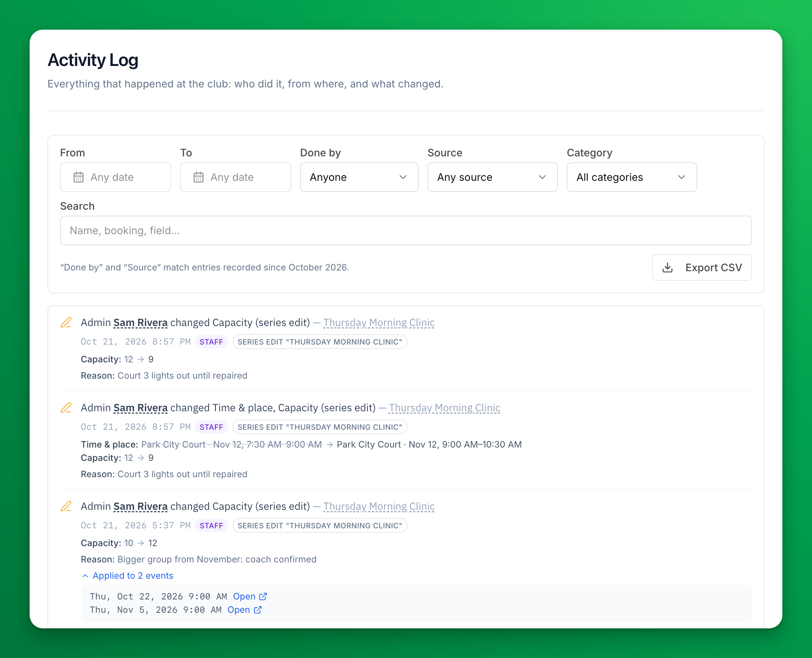
Task: Click pencil icon on first Capacity series edit entry
Action: coord(66,323)
